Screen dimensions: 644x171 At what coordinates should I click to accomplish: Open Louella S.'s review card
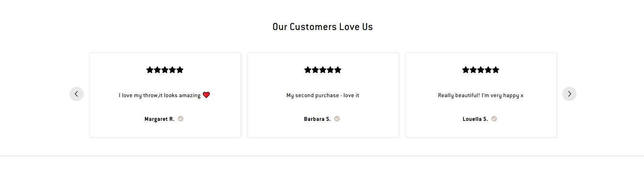pos(481,95)
